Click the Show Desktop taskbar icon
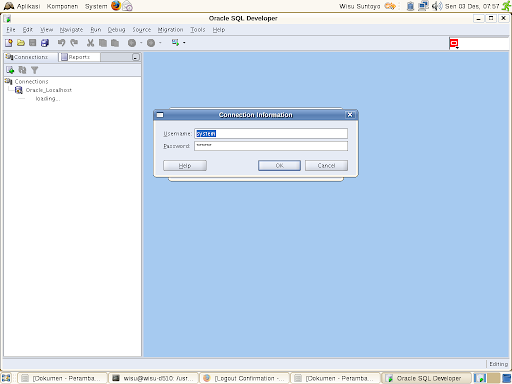512x384 pixels. (6, 378)
